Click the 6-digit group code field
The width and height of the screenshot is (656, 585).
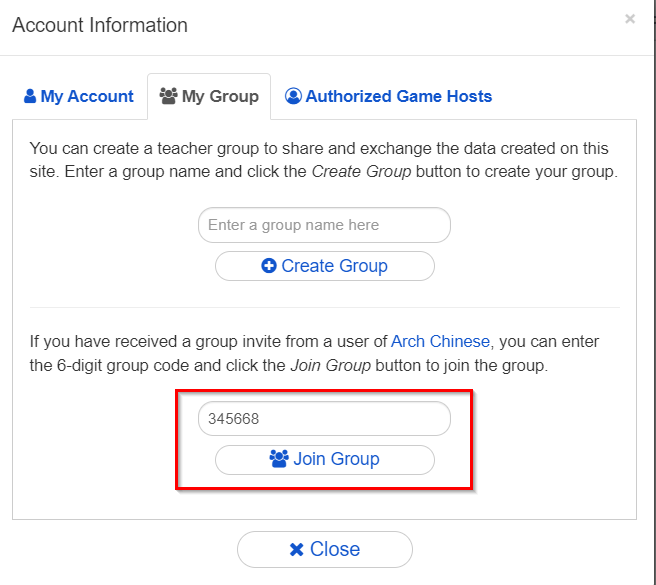(x=324, y=419)
